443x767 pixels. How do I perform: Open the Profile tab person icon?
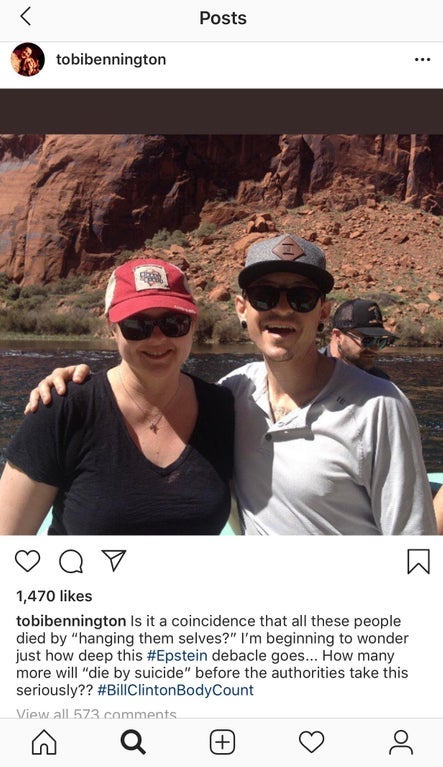tap(401, 742)
